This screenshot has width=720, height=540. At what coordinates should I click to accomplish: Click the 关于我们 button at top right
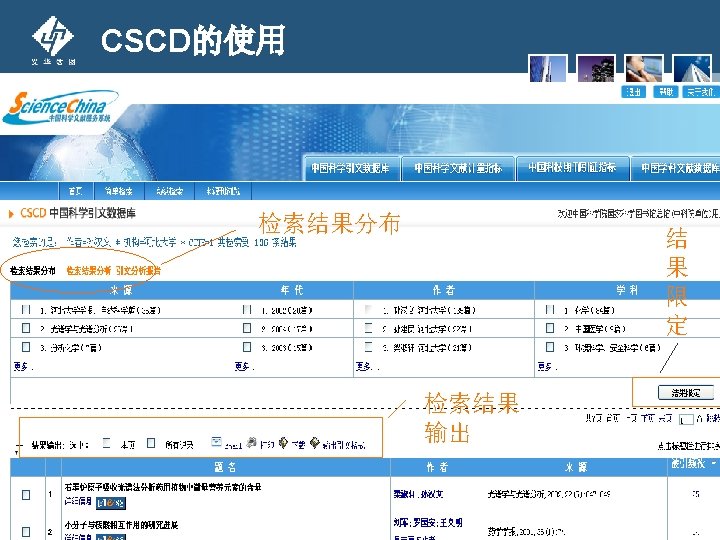[700, 92]
